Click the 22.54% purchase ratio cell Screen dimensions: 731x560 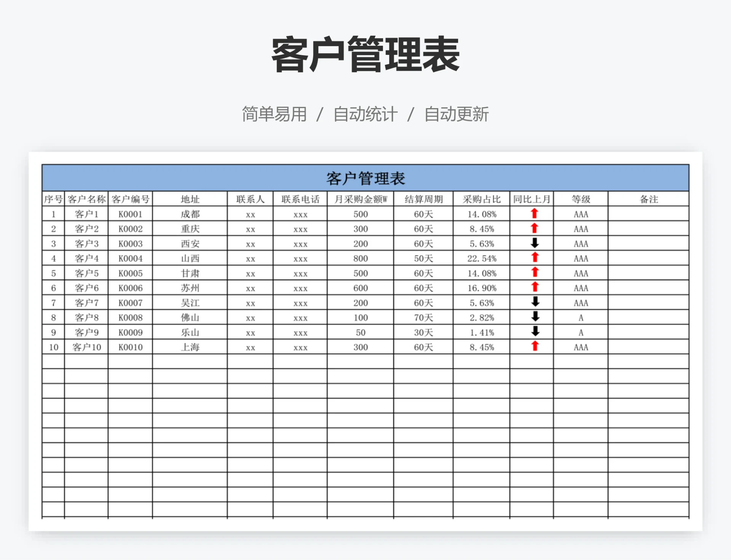[481, 258]
